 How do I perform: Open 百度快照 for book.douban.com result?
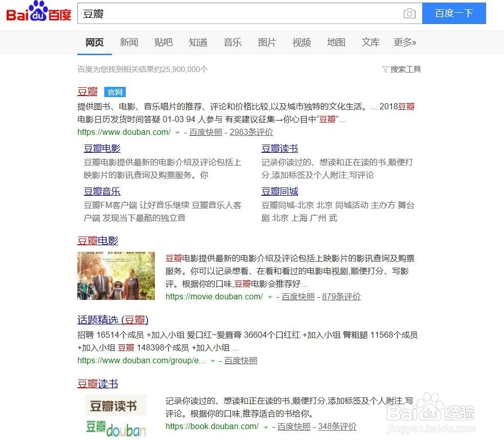(x=294, y=427)
